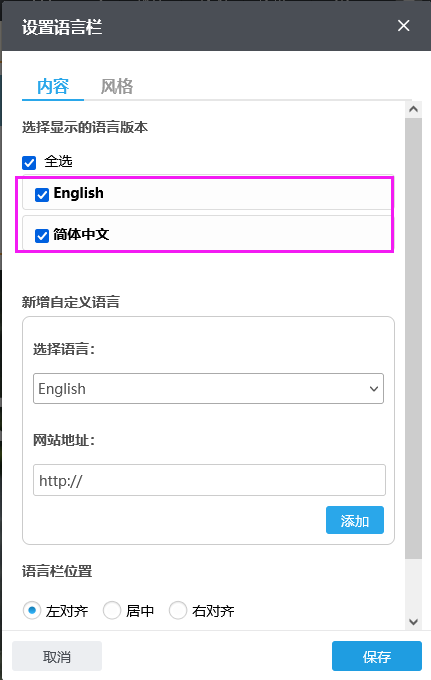Click the 保存 button
Viewport: 431px width, 680px height.
coord(377,657)
